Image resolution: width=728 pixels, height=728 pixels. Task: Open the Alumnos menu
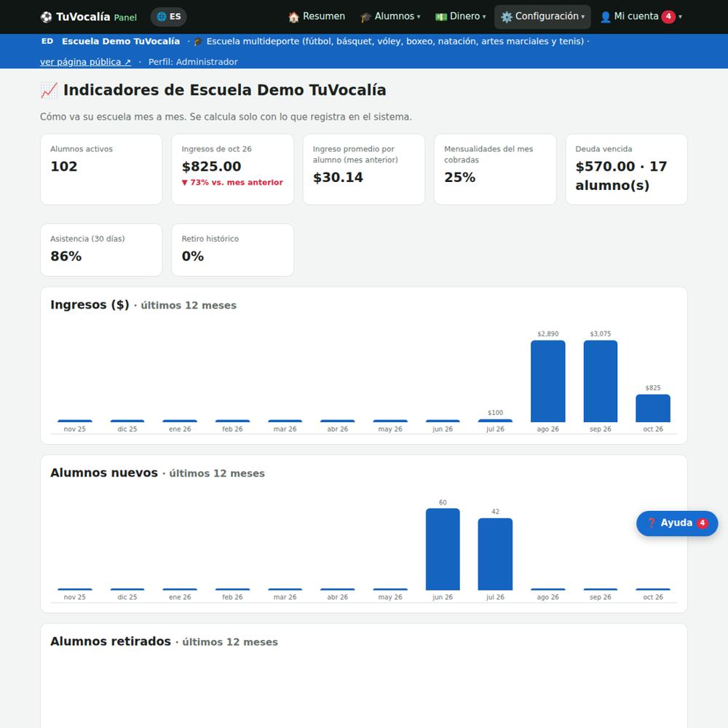pos(390,17)
